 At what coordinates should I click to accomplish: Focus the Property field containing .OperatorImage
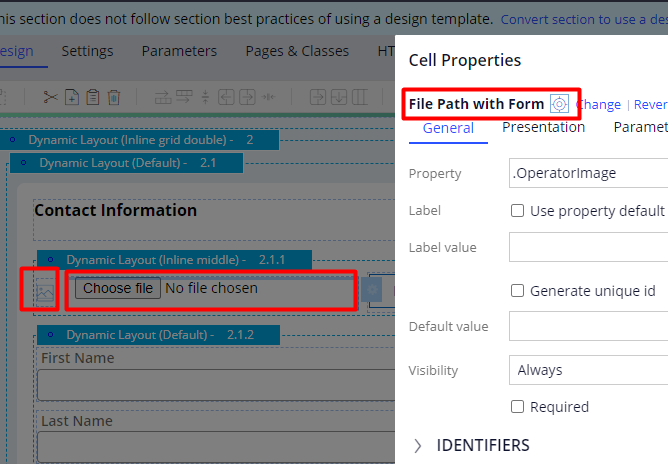pos(588,173)
